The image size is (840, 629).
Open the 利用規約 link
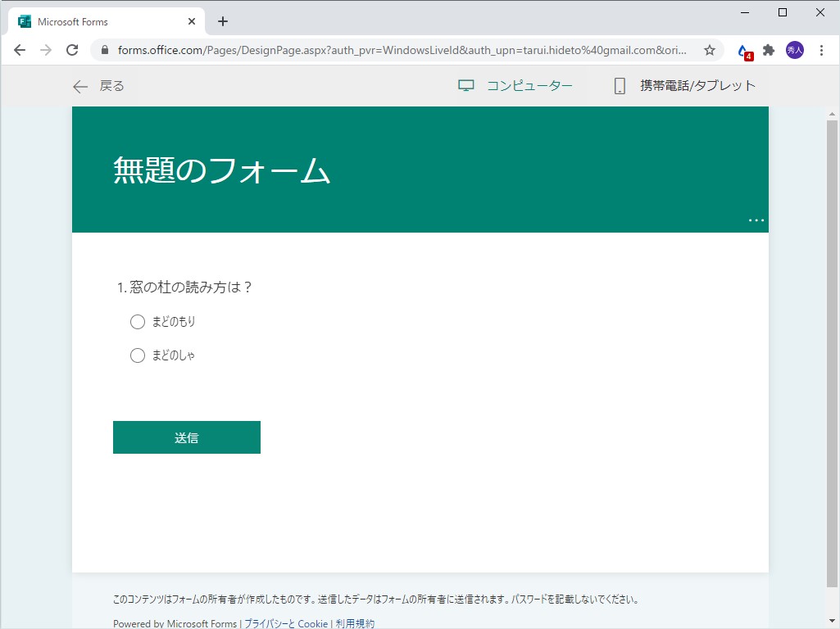click(355, 622)
